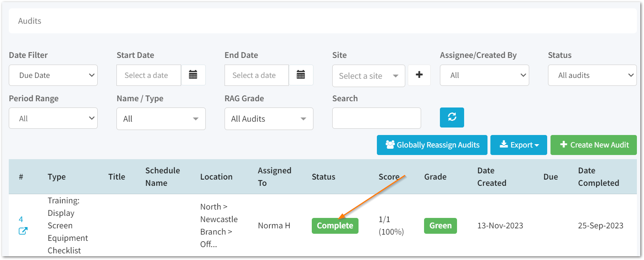
Task: Open the Start Date calendar picker
Action: 193,75
